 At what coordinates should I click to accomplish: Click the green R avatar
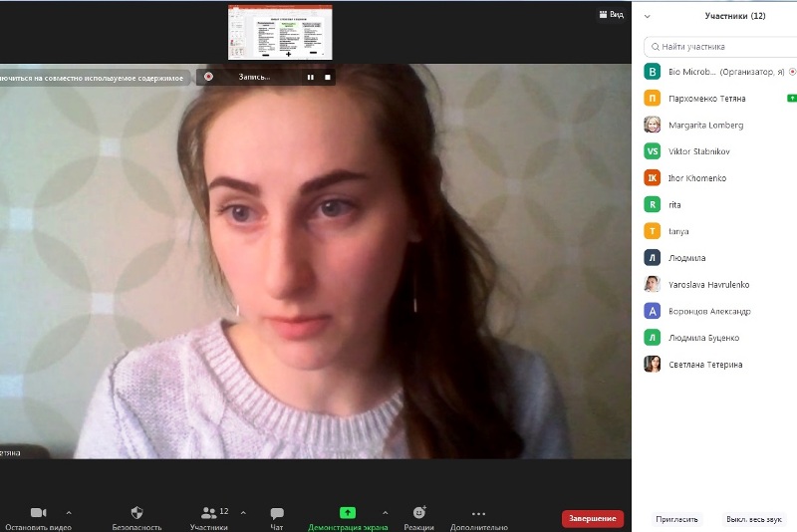pos(653,204)
